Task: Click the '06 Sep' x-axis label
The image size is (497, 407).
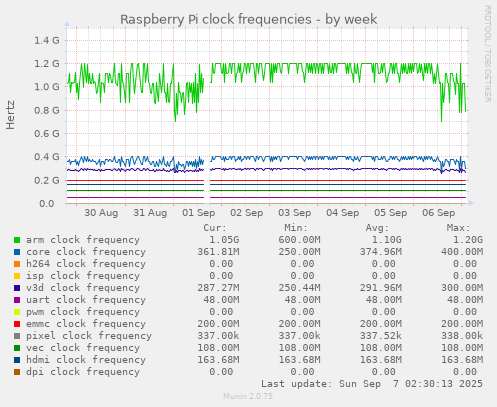Action: 439,213
